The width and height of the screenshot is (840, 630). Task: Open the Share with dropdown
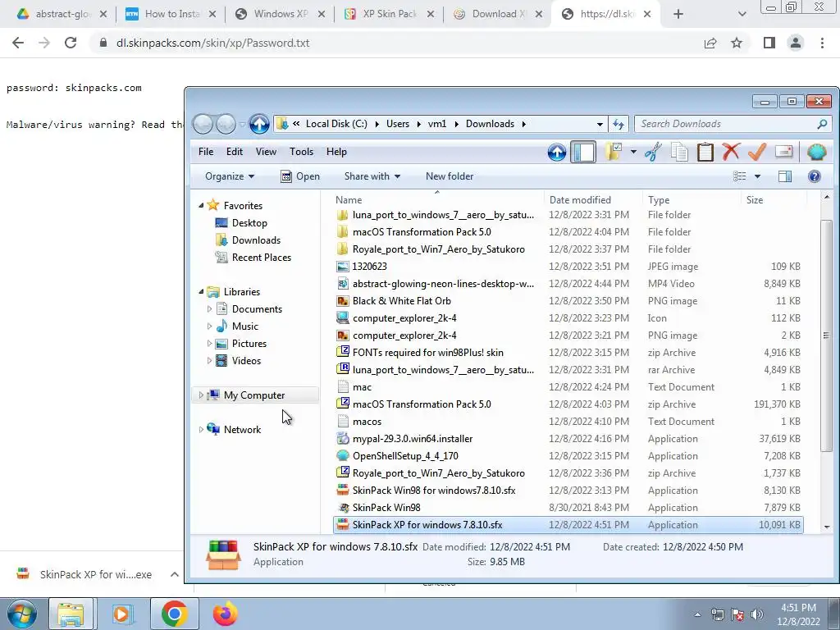click(x=372, y=176)
